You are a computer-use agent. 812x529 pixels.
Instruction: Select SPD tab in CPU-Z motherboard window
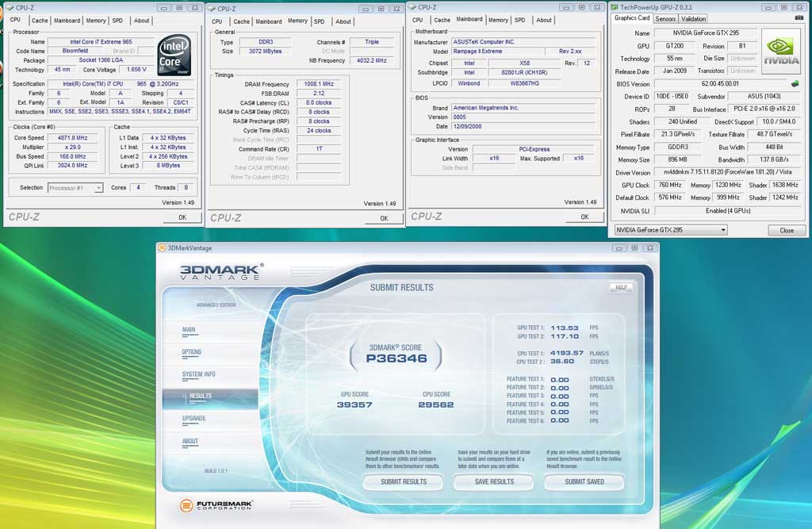(x=520, y=20)
